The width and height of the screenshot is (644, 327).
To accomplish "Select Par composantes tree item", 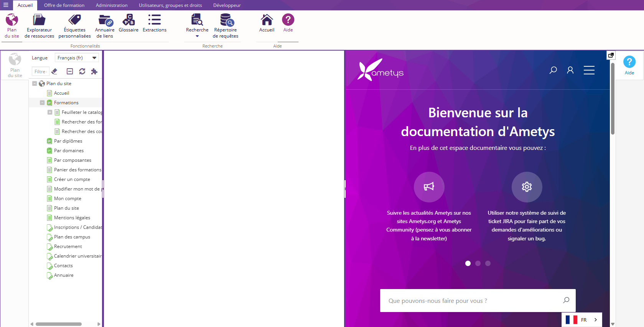I will 72,160.
